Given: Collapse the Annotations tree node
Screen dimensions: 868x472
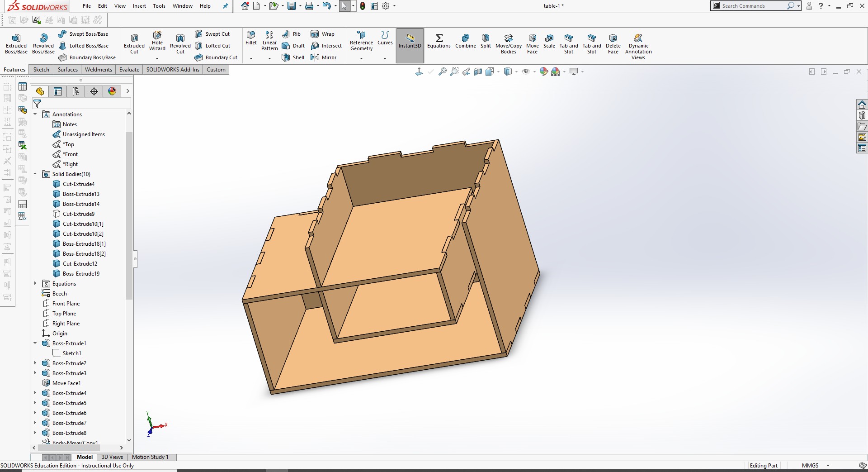Looking at the screenshot, I should 35,114.
